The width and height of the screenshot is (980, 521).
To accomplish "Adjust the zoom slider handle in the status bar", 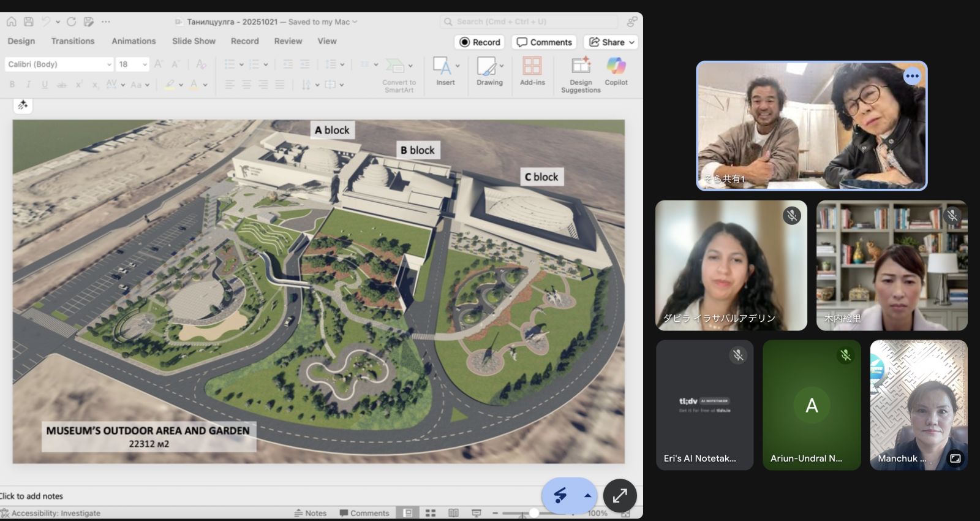I will pos(534,513).
